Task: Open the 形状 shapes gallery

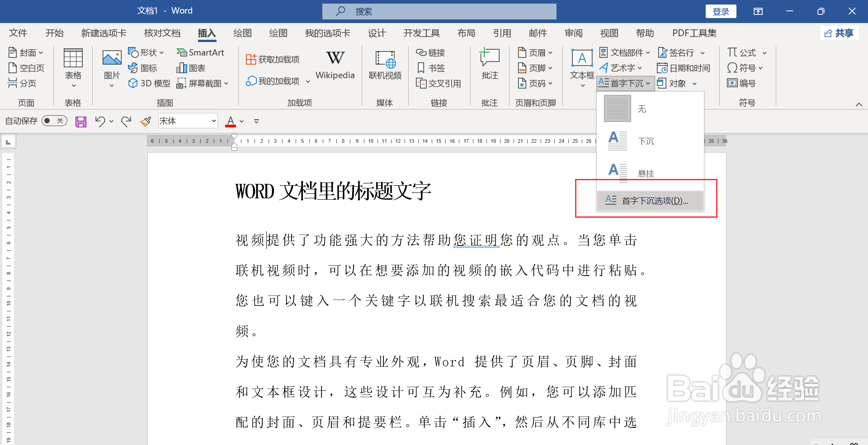Action: tap(146, 53)
